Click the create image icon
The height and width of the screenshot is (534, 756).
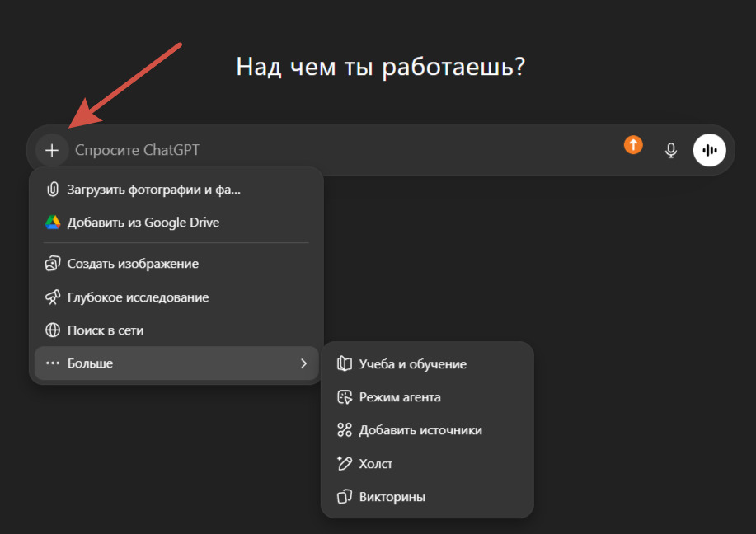click(53, 264)
